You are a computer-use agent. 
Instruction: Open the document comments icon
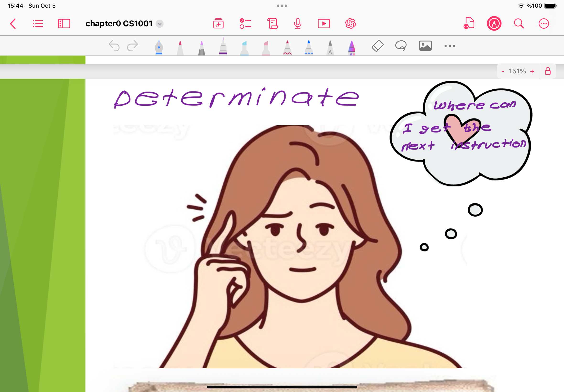tap(469, 23)
